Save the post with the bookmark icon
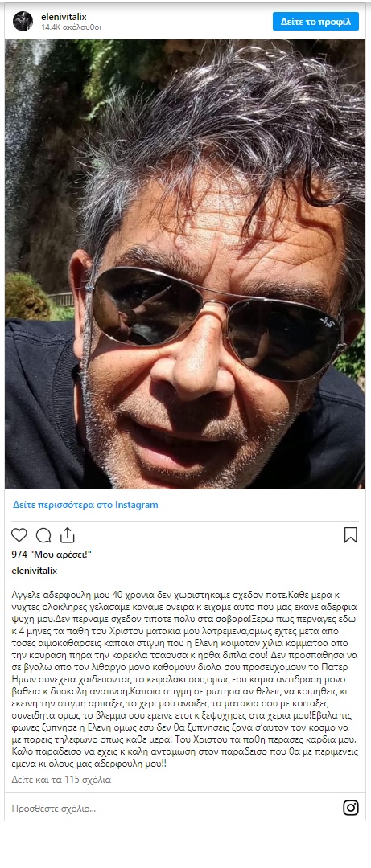This screenshot has height=868, width=371. pos(351,534)
